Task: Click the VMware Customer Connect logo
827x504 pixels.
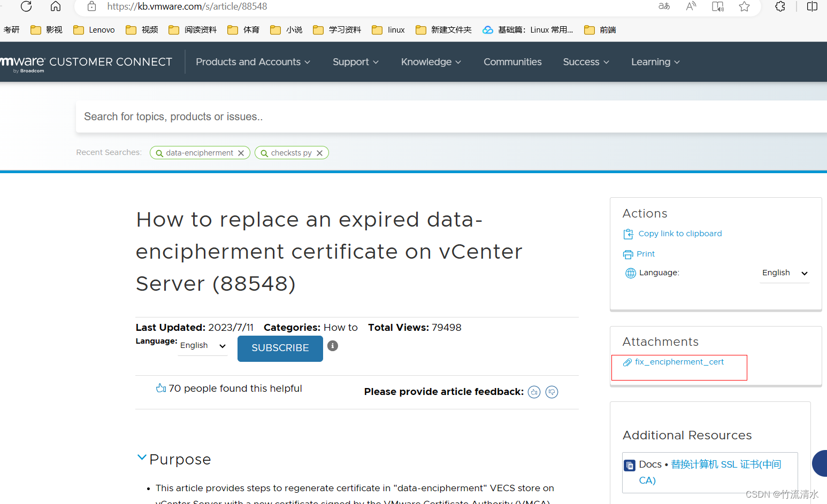Action: [x=86, y=63]
